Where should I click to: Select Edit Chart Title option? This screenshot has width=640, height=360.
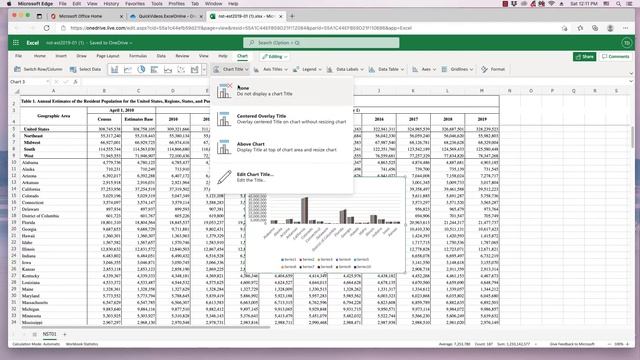[x=282, y=177]
